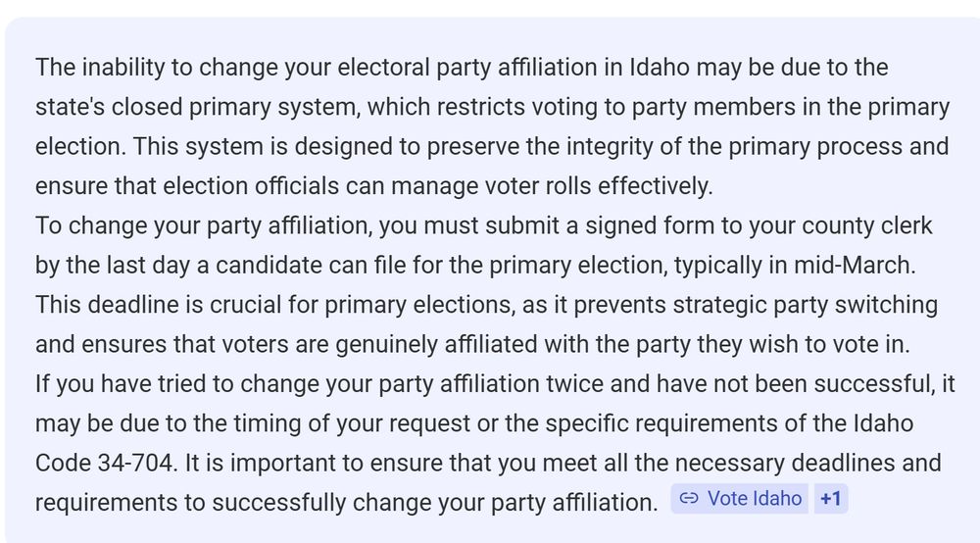Click the words 'closed primary system'
Viewport: 980px width, 543px height.
(x=234, y=108)
